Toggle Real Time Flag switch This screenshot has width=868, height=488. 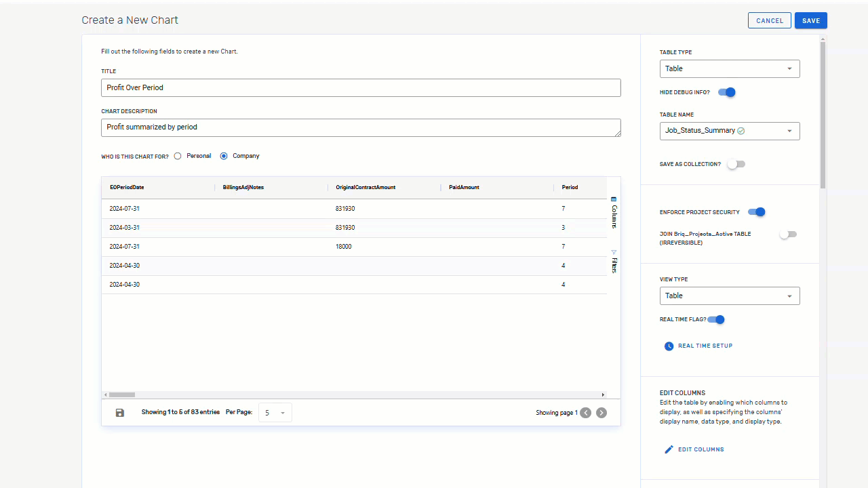coord(716,320)
